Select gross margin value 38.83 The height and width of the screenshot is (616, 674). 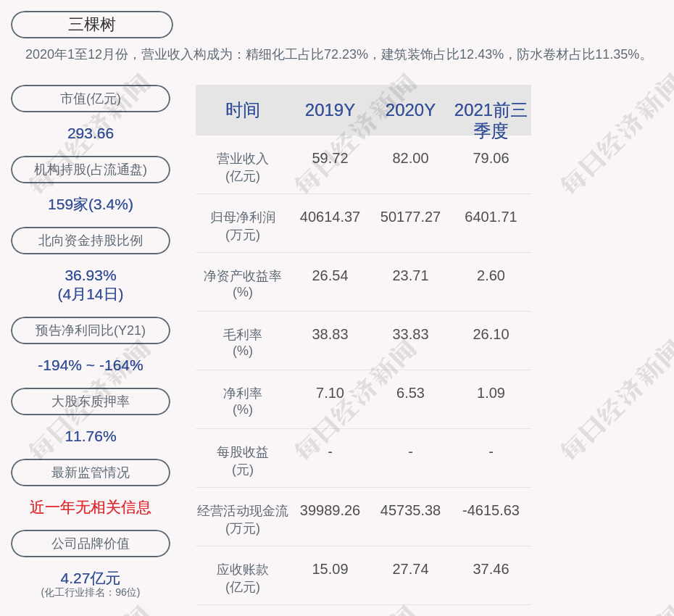[x=330, y=334]
